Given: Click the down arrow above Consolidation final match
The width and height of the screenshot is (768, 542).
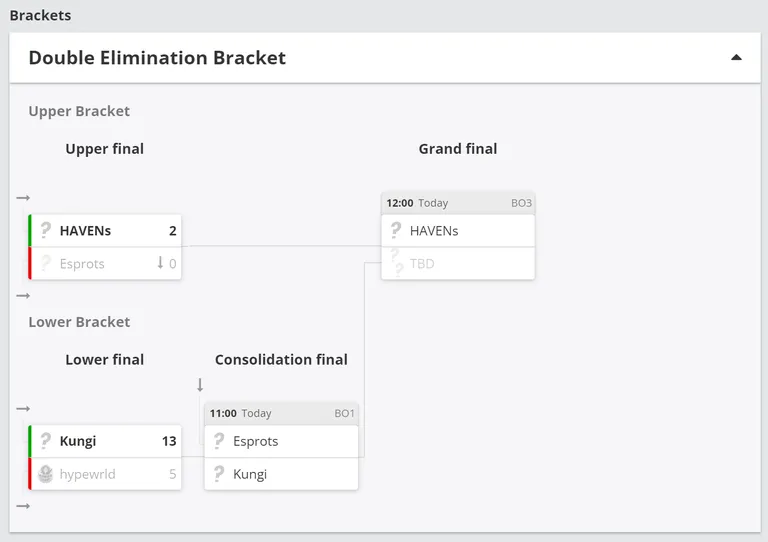Looking at the screenshot, I should pyautogui.click(x=200, y=384).
